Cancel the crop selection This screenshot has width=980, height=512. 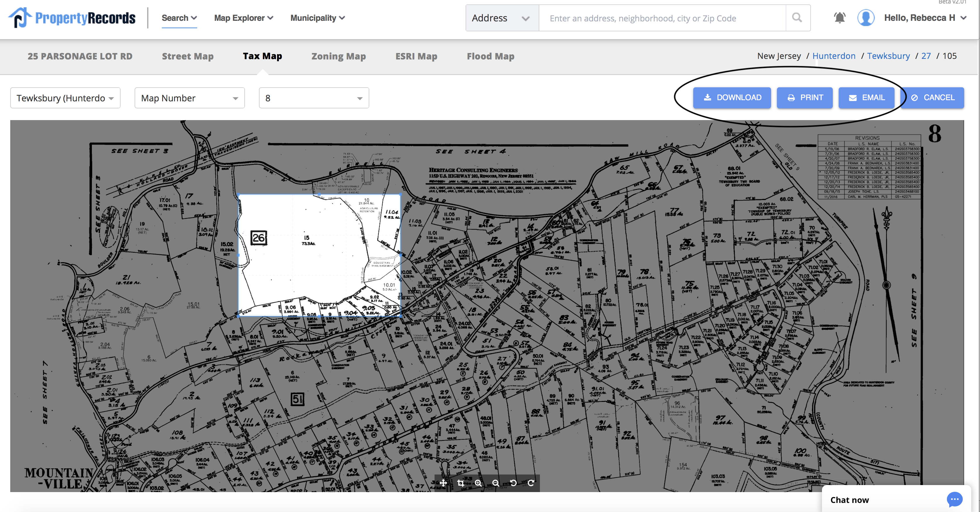tap(932, 98)
